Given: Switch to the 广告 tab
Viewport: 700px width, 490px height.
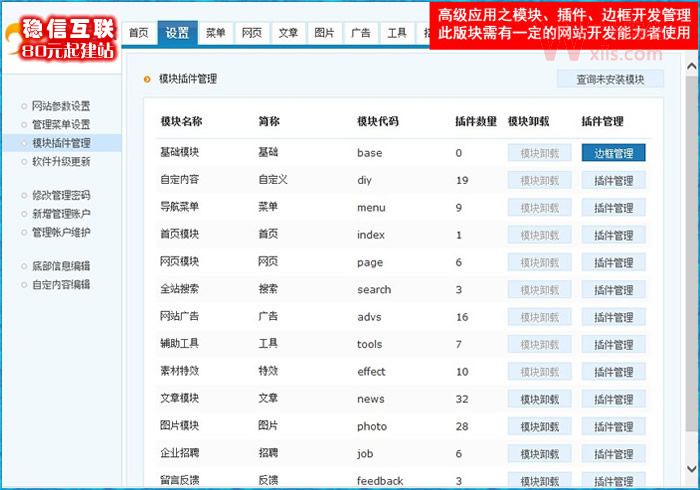Looking at the screenshot, I should pos(361,33).
